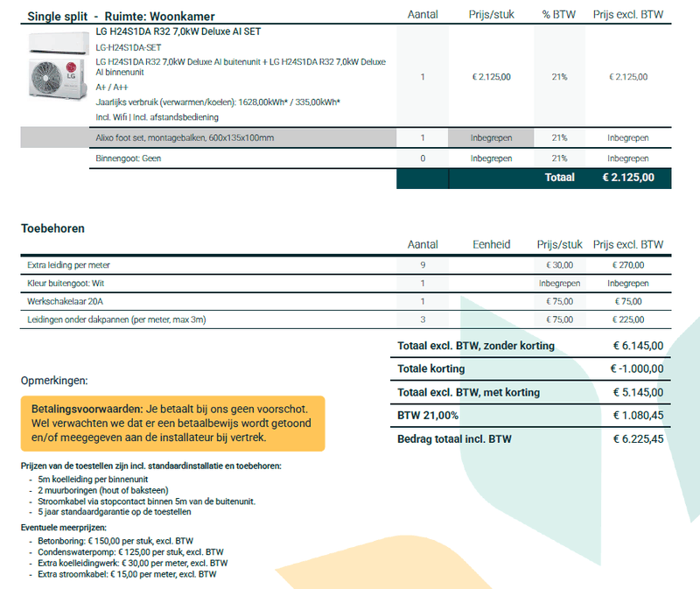This screenshot has width=700, height=589.
Task: Click the 'Bedrag totaal incl. BTW' label
Action: [454, 439]
